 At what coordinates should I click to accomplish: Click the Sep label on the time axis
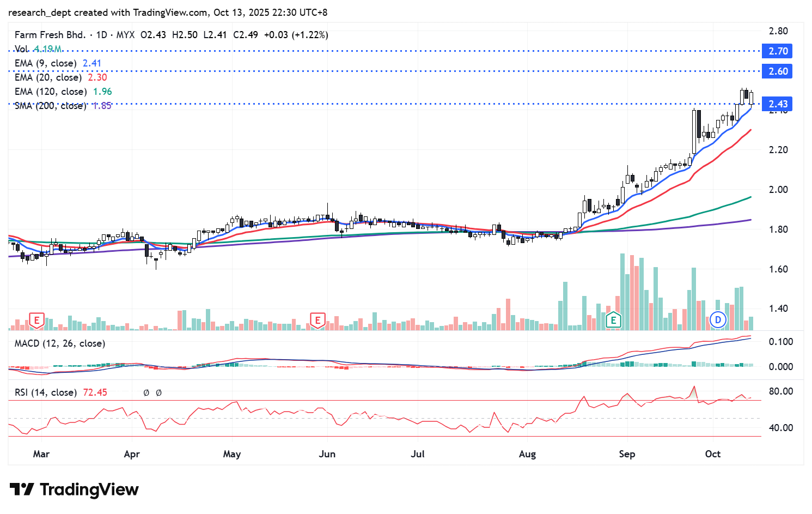click(x=627, y=454)
